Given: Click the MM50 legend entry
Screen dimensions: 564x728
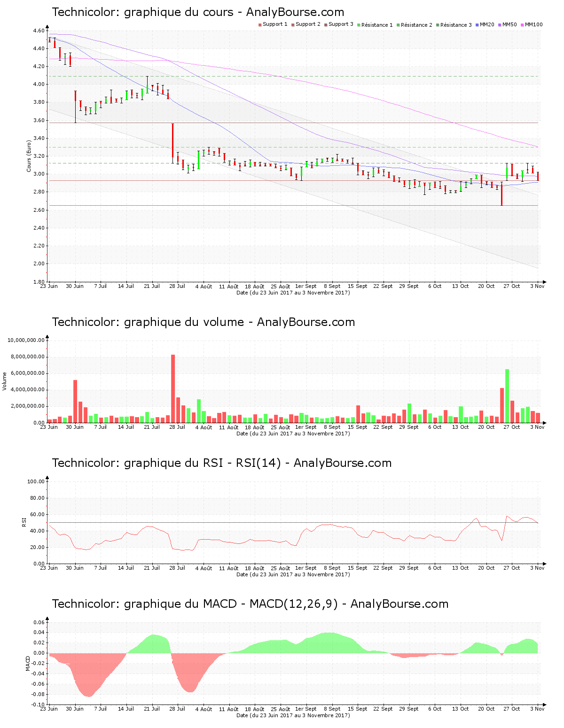Looking at the screenshot, I should (x=508, y=24).
